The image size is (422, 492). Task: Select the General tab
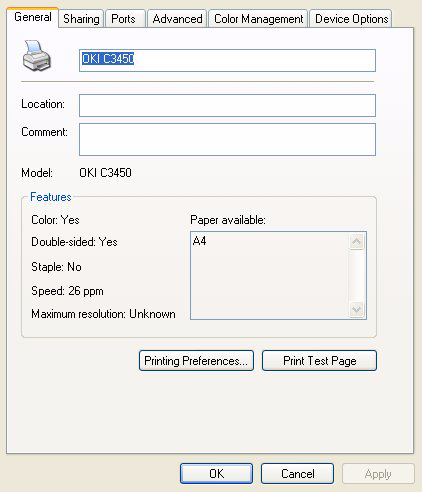click(33, 17)
